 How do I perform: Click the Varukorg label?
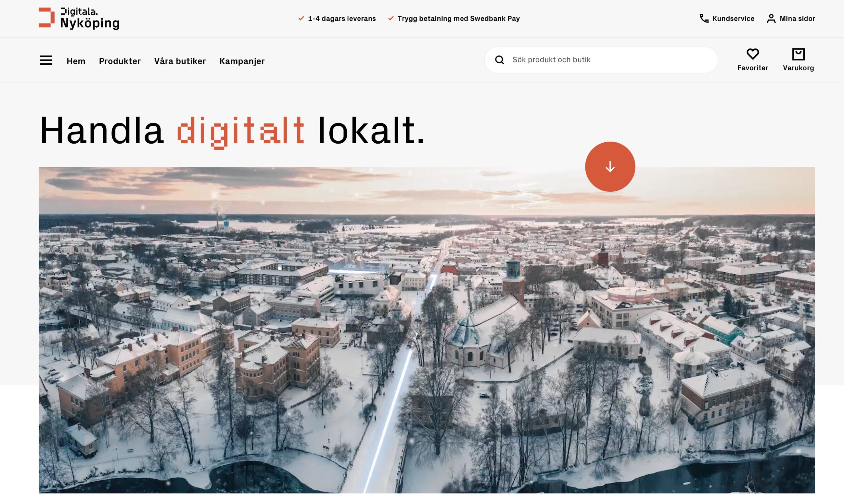pyautogui.click(x=798, y=68)
